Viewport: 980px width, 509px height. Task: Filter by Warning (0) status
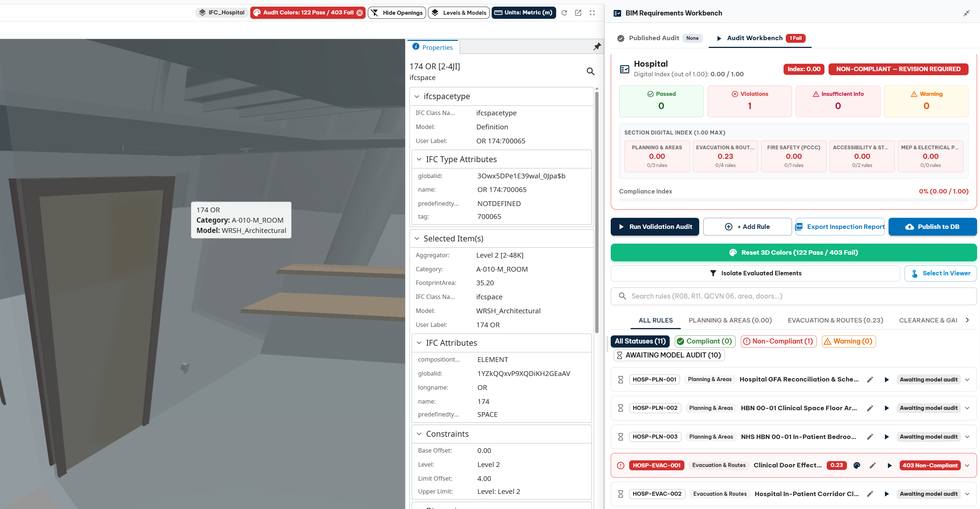tap(849, 341)
